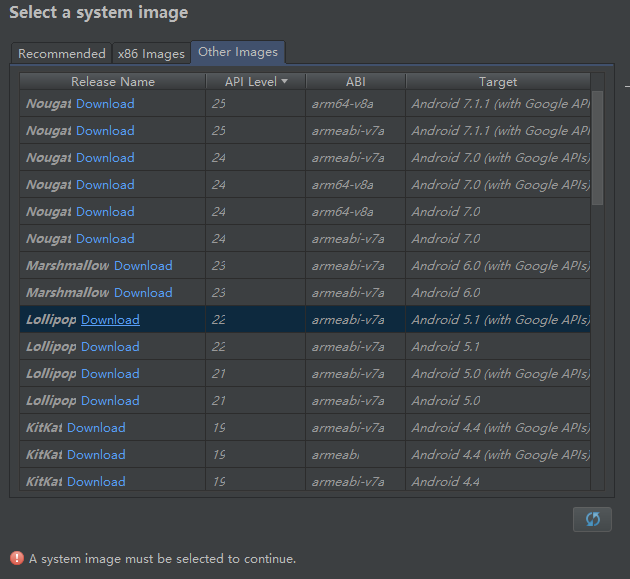Click the Release Name column header
This screenshot has height=579, width=630.
coord(112,82)
